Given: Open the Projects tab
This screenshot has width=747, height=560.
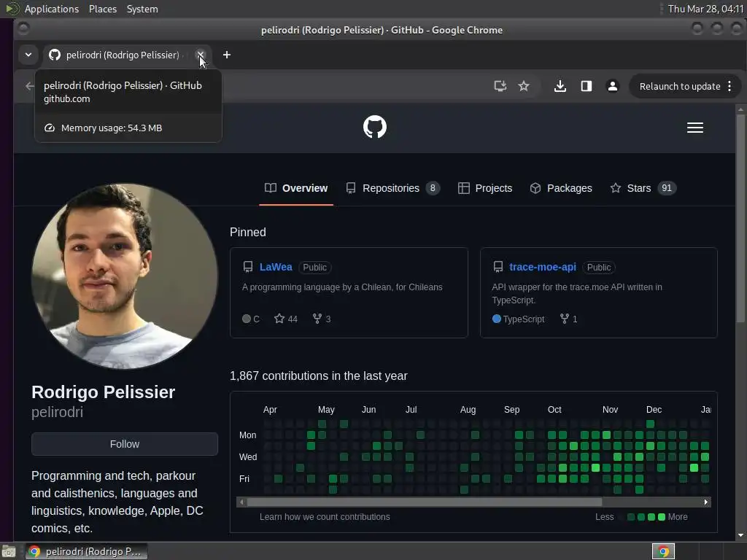Looking at the screenshot, I should pos(485,188).
